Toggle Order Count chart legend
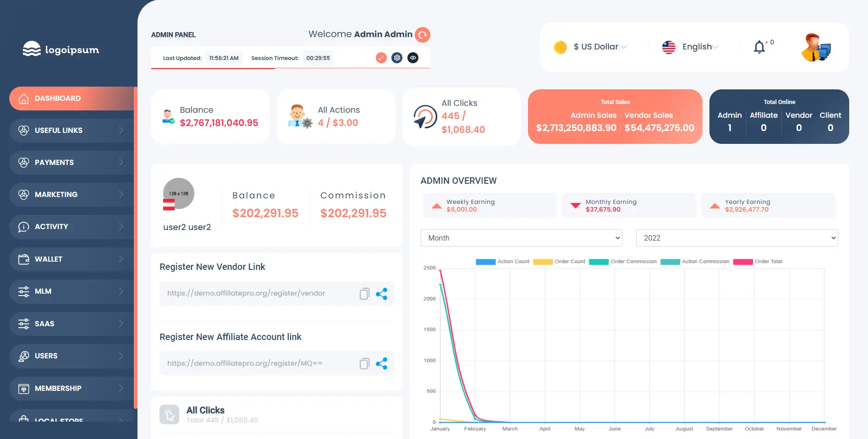 (560, 262)
